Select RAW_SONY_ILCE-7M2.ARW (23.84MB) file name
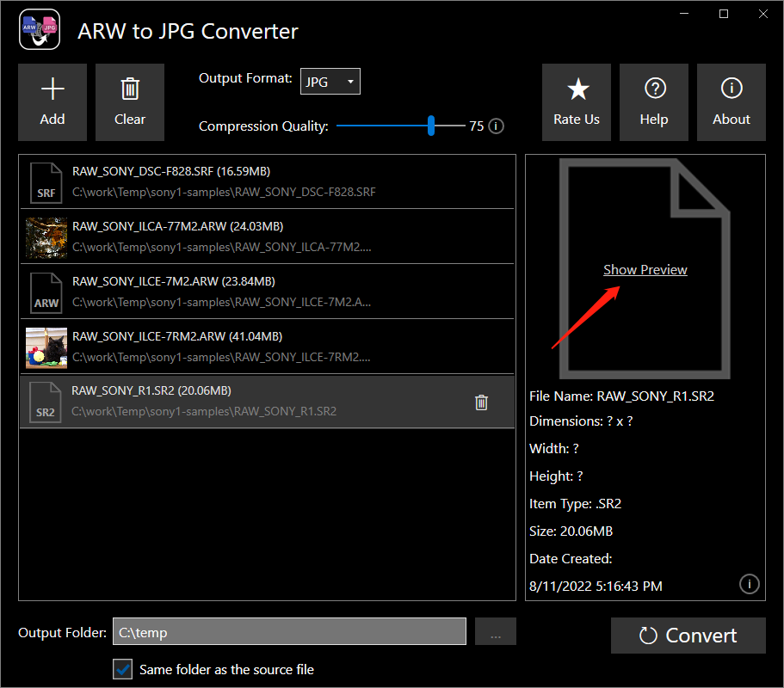The width and height of the screenshot is (784, 688). point(174,281)
